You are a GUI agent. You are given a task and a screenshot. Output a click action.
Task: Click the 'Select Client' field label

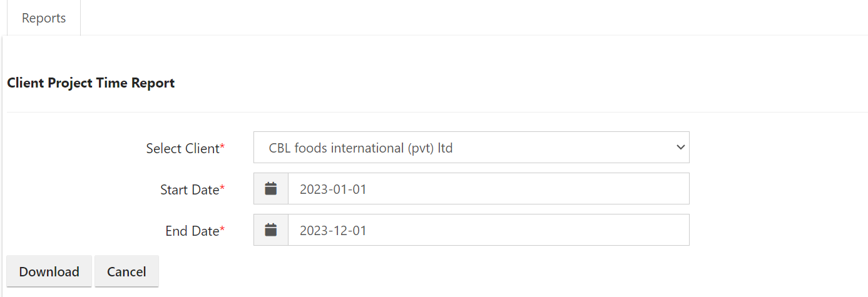click(x=182, y=148)
